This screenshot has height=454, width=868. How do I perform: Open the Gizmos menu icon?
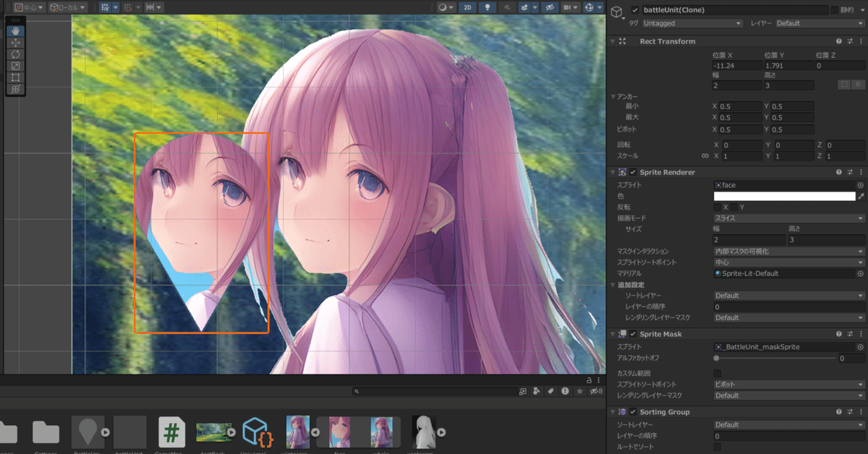tap(589, 7)
